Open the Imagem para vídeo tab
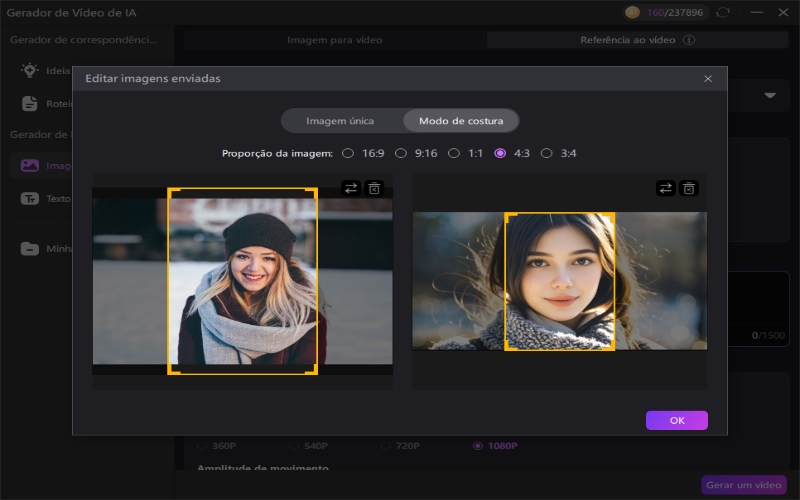Viewport: 800px width, 500px height. [x=334, y=41]
